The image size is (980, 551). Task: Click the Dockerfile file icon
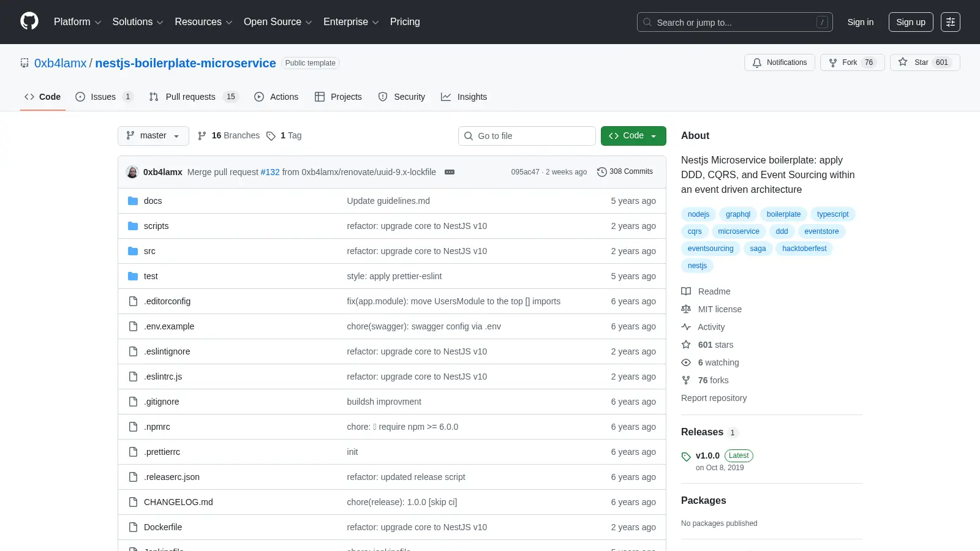[x=133, y=527]
